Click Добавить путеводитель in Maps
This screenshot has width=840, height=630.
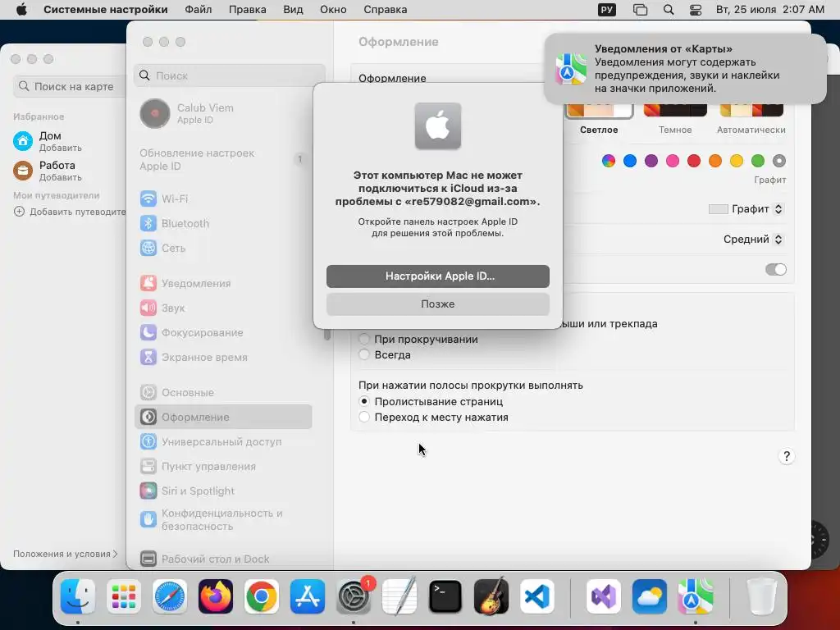[69, 212]
